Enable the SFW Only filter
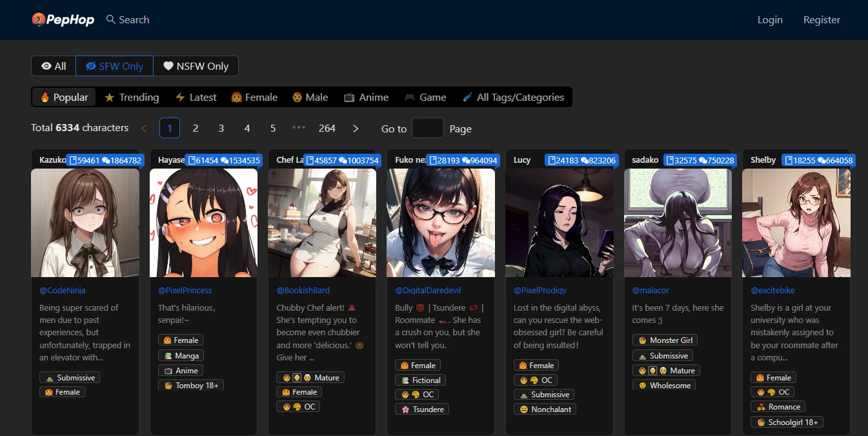The width and height of the screenshot is (868, 436). 114,66
